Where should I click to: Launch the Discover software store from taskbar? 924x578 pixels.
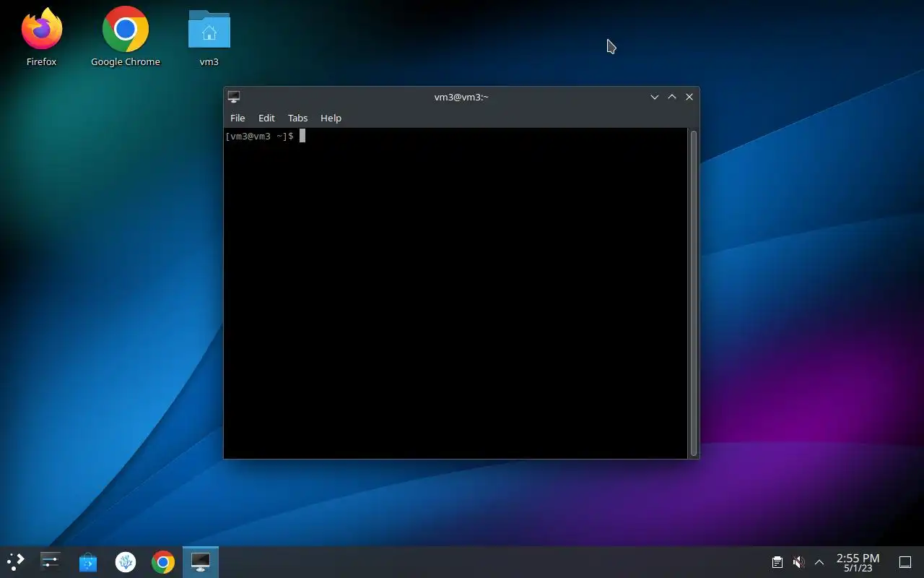pos(88,561)
